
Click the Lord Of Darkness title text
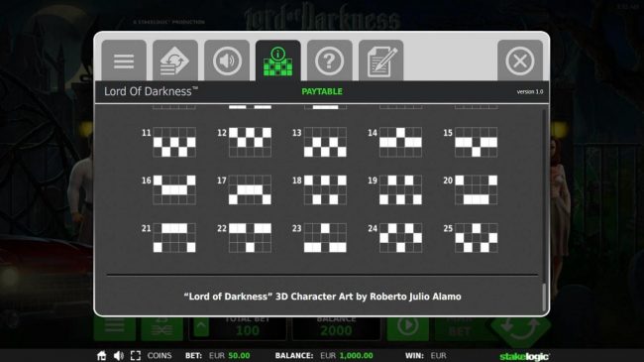152,91
